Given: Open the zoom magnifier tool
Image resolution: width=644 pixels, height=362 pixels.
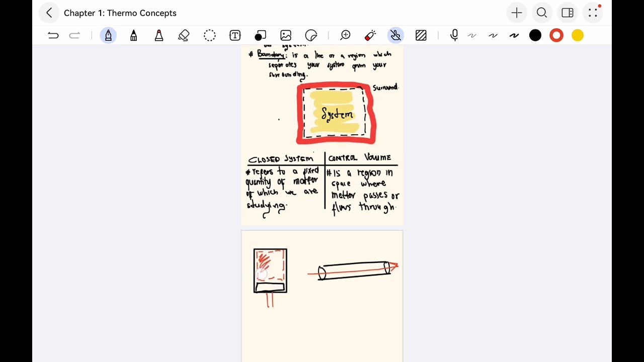Looking at the screenshot, I should [345, 35].
